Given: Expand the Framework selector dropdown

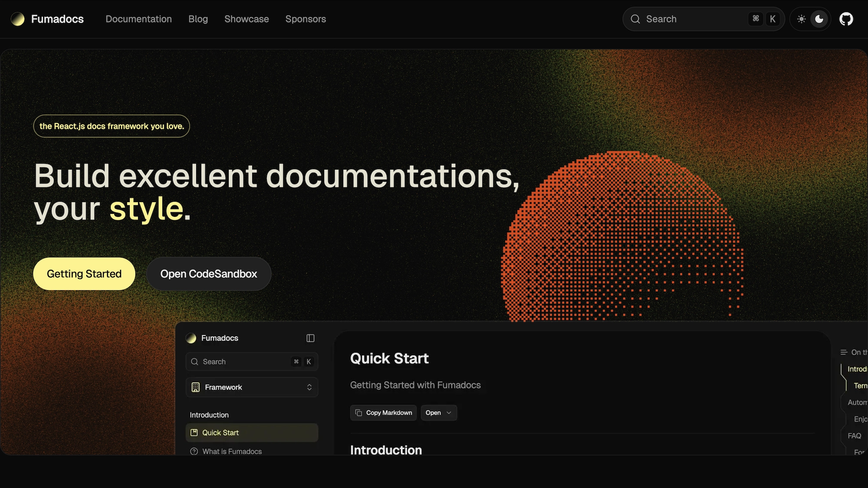Looking at the screenshot, I should pos(309,387).
